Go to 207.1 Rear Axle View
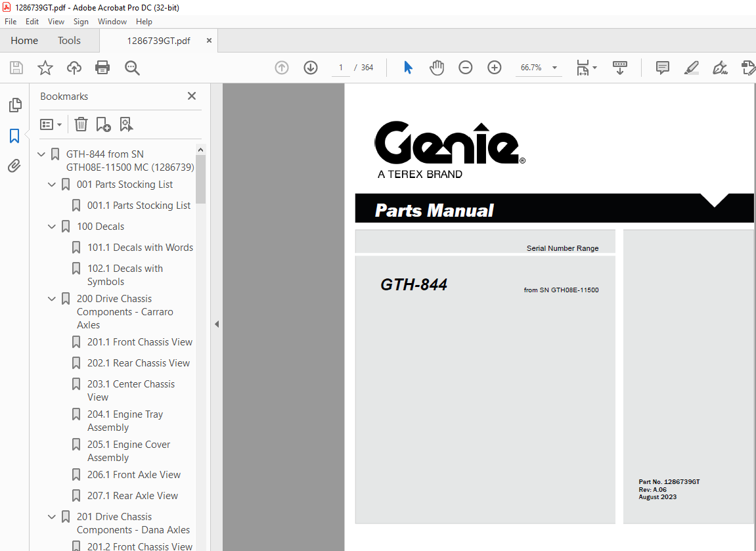The image size is (756, 551). [x=133, y=496]
